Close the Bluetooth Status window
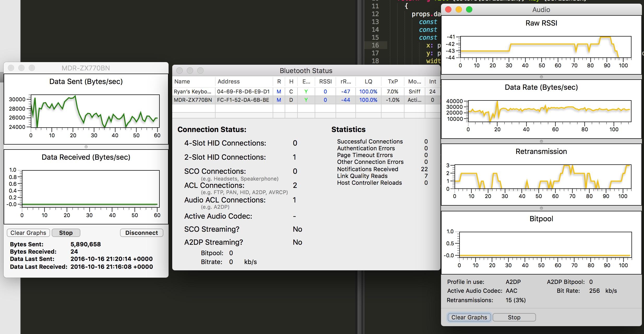Image resolution: width=644 pixels, height=334 pixels. click(180, 70)
